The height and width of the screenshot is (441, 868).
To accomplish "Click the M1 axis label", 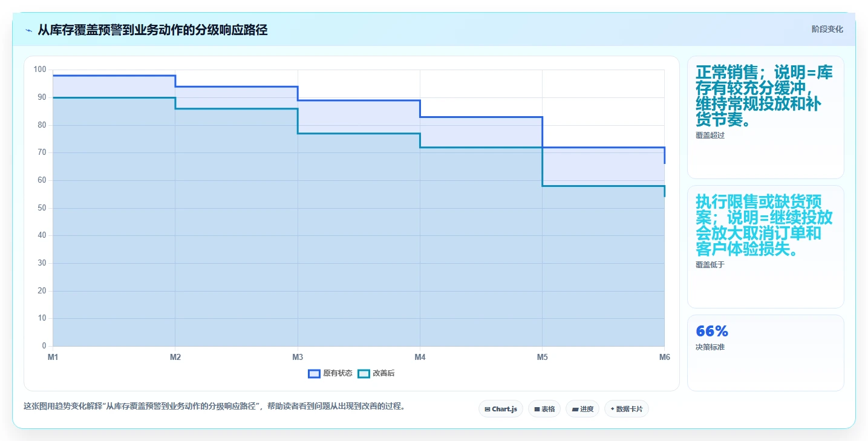I will [53, 358].
